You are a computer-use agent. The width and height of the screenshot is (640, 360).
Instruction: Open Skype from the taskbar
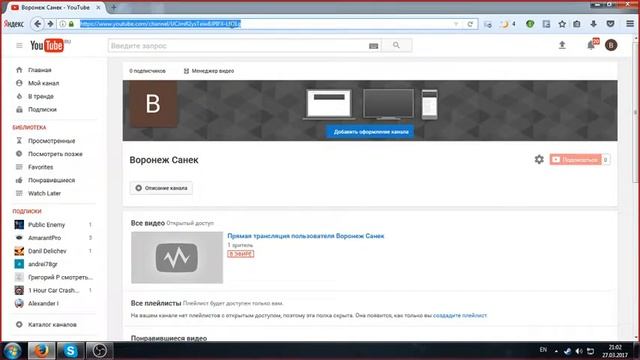point(70,351)
